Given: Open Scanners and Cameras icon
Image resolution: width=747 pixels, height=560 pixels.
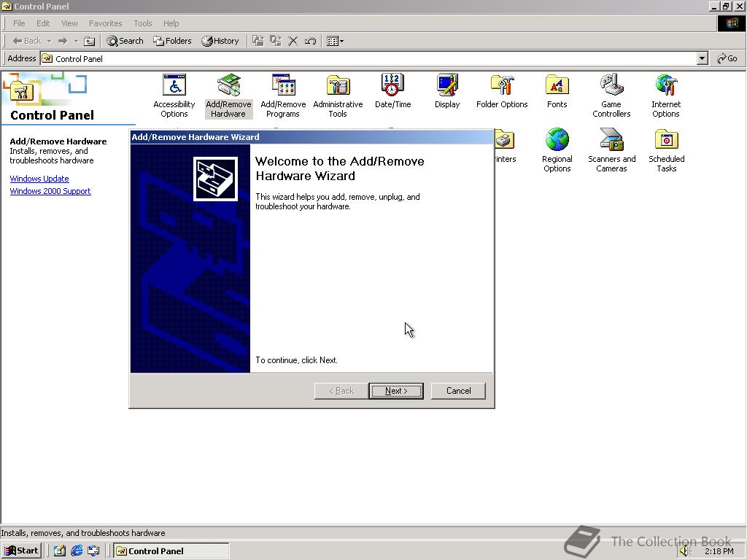Looking at the screenshot, I should (612, 150).
